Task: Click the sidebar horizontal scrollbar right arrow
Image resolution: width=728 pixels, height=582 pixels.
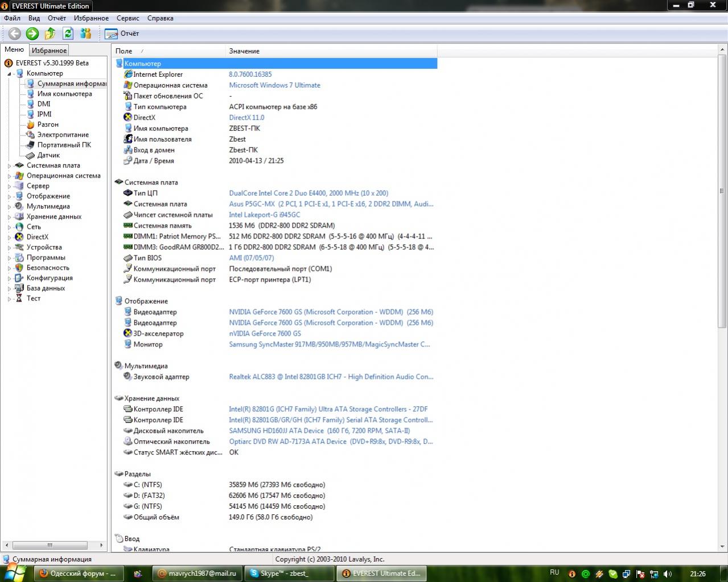Action: point(102,545)
